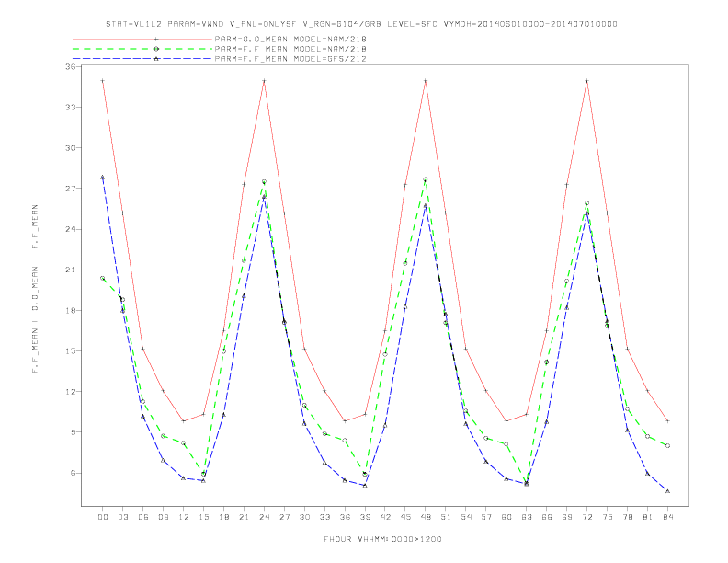This screenshot has height=563, width=728.
Task: Click y-axis tick label 24
Action: point(71,229)
